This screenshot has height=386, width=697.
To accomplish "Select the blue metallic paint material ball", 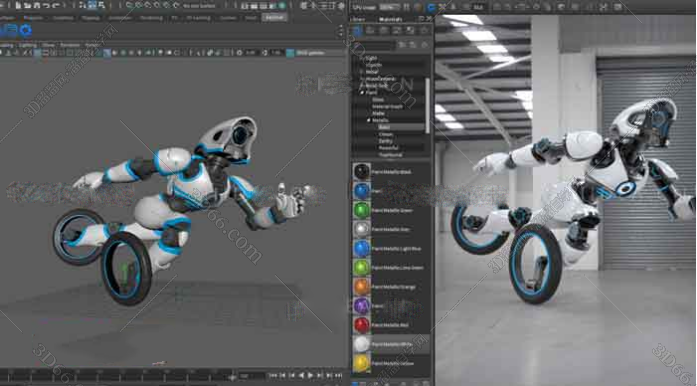I will tap(362, 191).
